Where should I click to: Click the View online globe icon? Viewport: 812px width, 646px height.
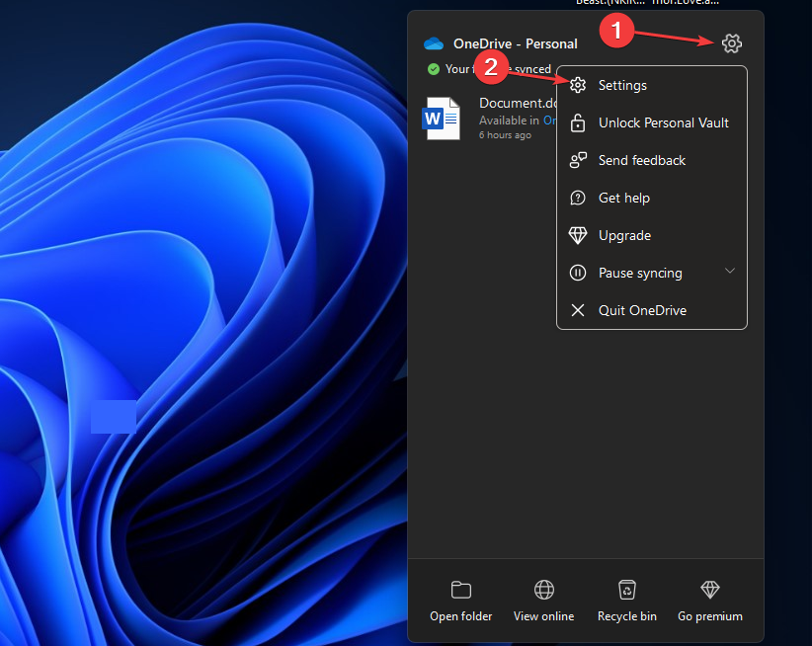tap(543, 590)
